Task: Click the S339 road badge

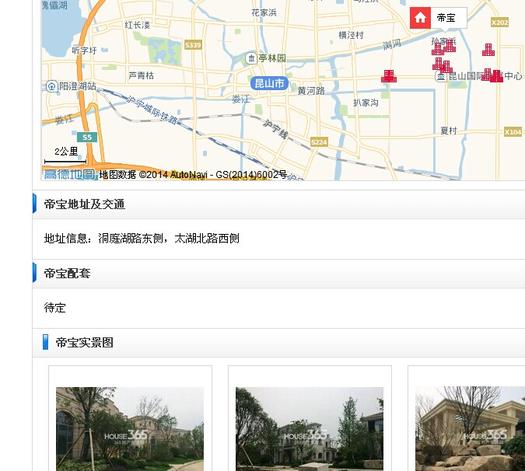Action: [x=193, y=45]
